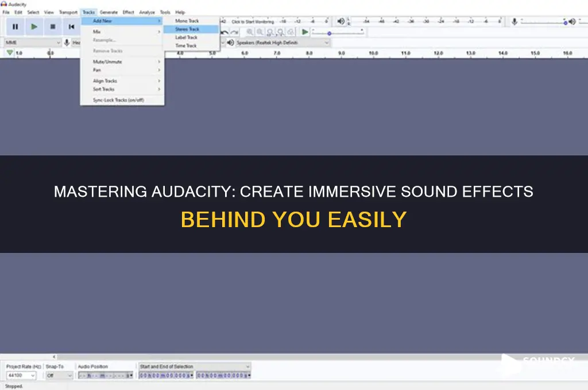588x390 pixels.
Task: Close the open Tracks menu
Action: pyautogui.click(x=89, y=13)
